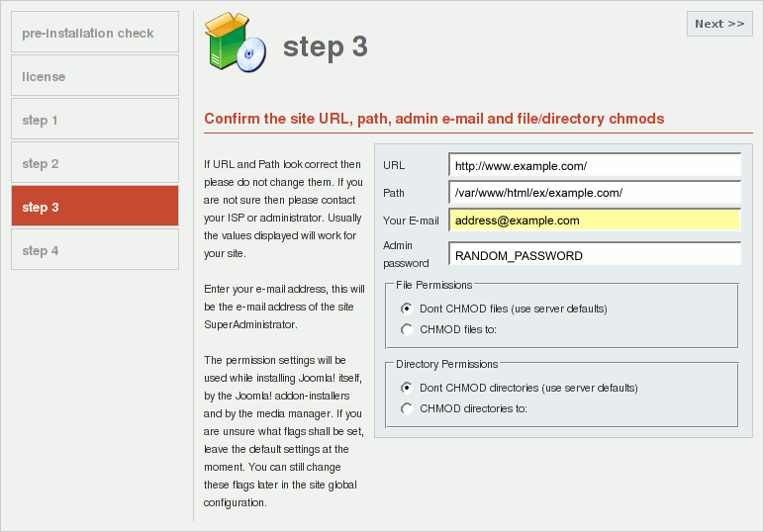Click the highlighted step 3 item
This screenshot has width=764, height=532.
[95, 206]
